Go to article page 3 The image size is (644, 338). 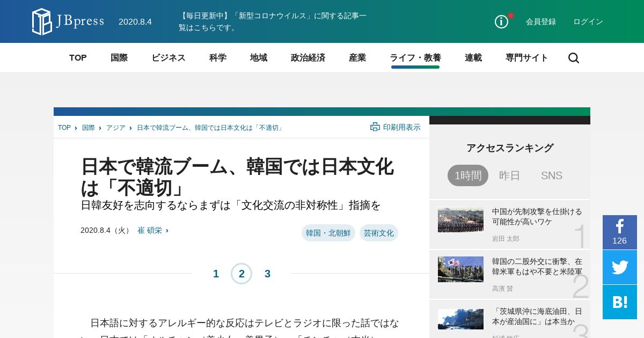click(x=267, y=274)
